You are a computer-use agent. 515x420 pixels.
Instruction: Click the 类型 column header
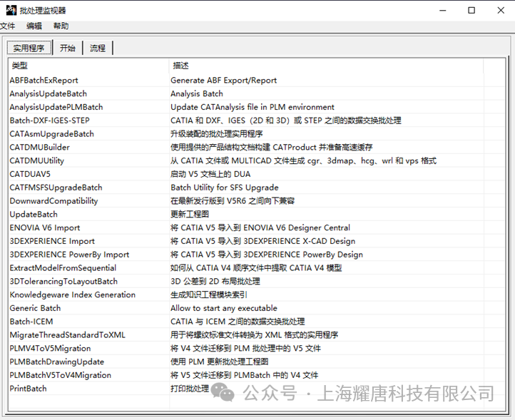click(x=88, y=66)
